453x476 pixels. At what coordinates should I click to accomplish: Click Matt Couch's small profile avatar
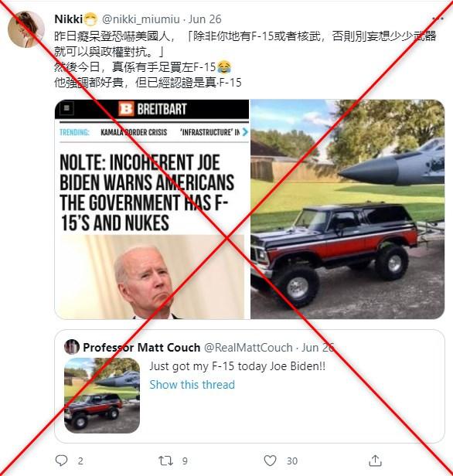pyautogui.click(x=72, y=347)
